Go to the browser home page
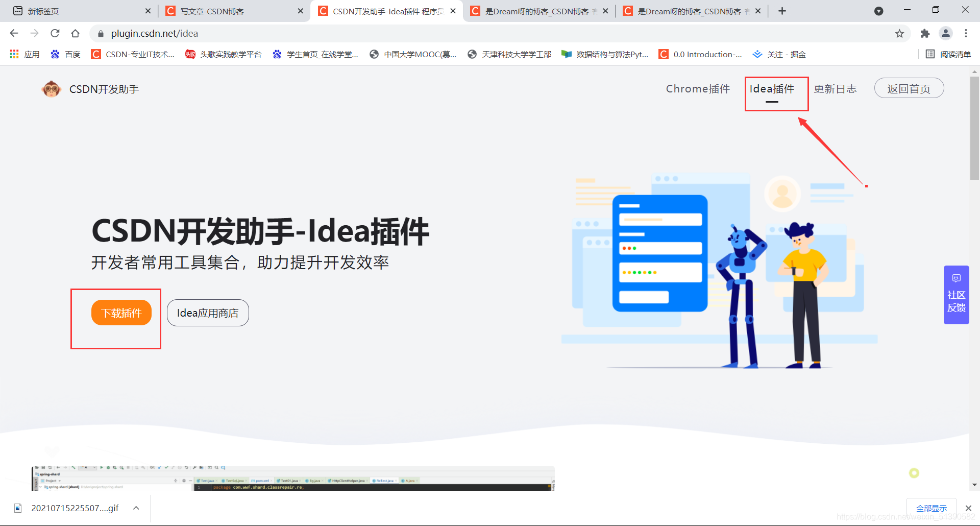This screenshot has width=980, height=526. [75, 33]
